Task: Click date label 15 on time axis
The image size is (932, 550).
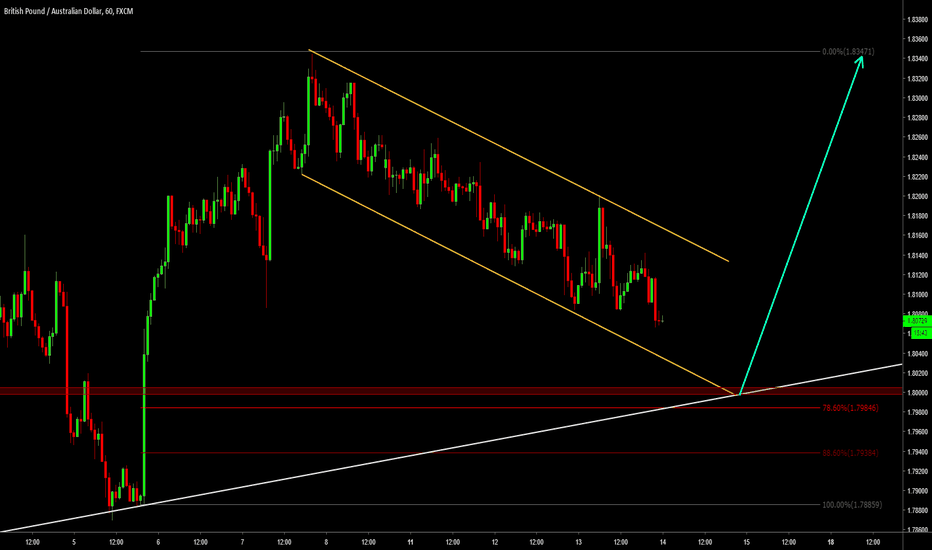Action: point(747,542)
